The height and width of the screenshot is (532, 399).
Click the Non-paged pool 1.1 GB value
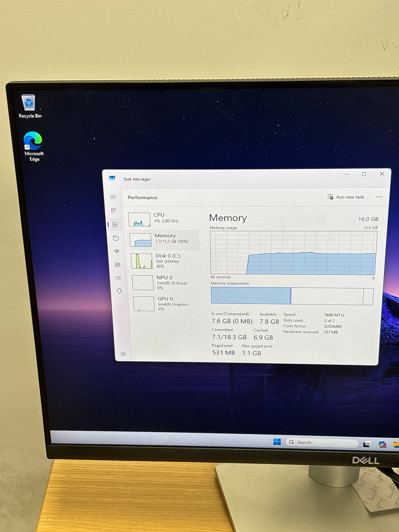pyautogui.click(x=252, y=353)
